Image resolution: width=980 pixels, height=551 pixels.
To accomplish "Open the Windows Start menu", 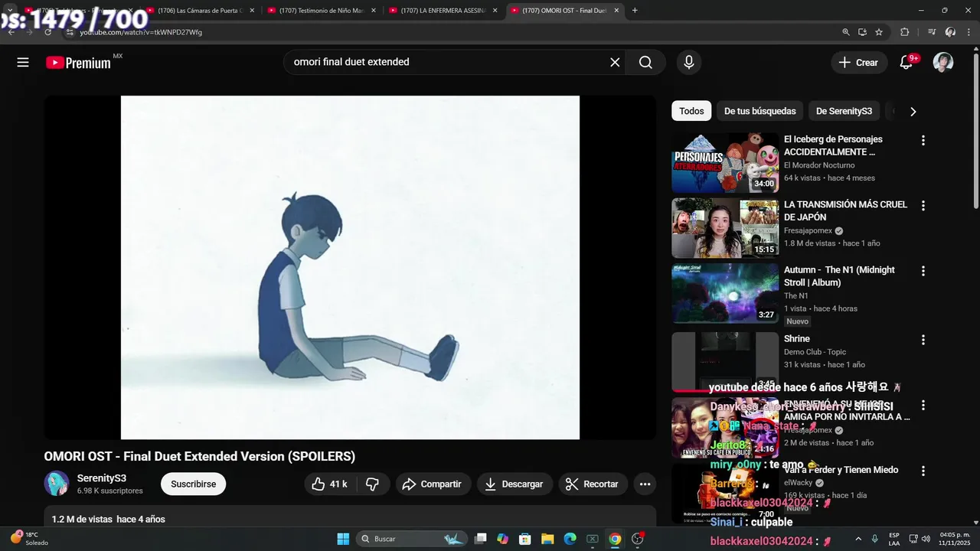I will [343, 539].
